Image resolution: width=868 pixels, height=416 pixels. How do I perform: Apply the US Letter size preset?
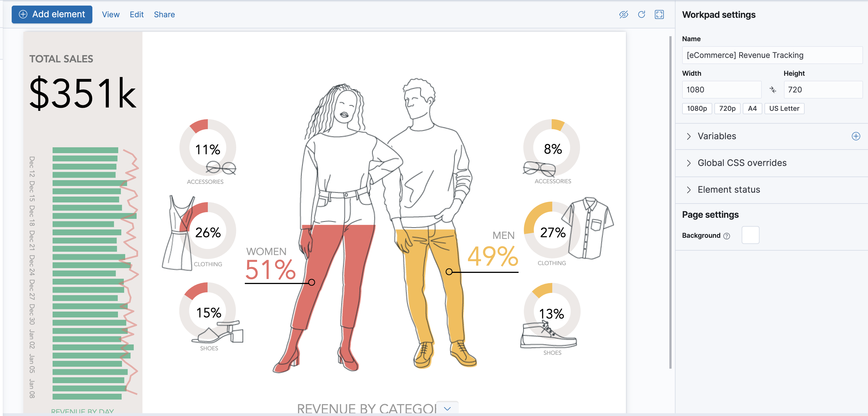click(x=784, y=109)
